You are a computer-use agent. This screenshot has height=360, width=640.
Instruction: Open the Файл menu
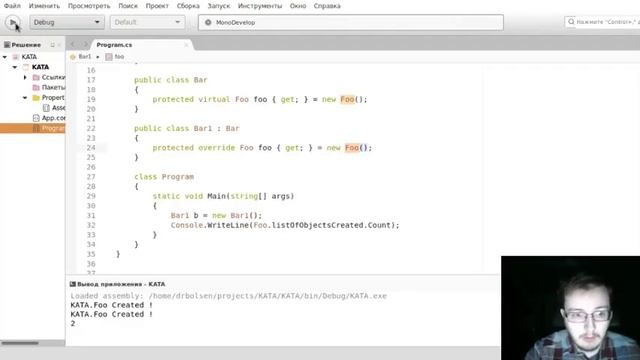[x=12, y=6]
